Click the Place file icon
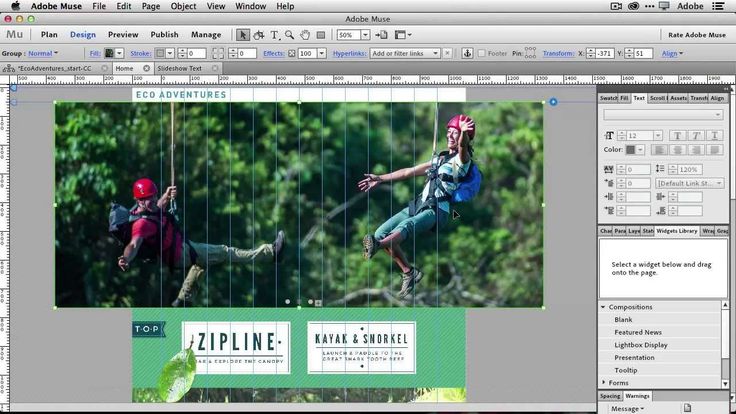This screenshot has width=736, height=414. pyautogui.click(x=381, y=35)
